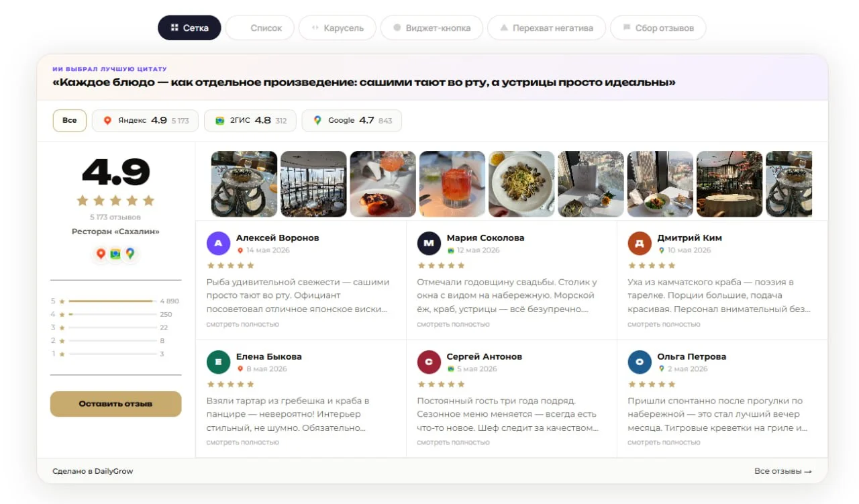Click the Мария Соколова reviewer name
859x504 pixels.
(x=486, y=238)
